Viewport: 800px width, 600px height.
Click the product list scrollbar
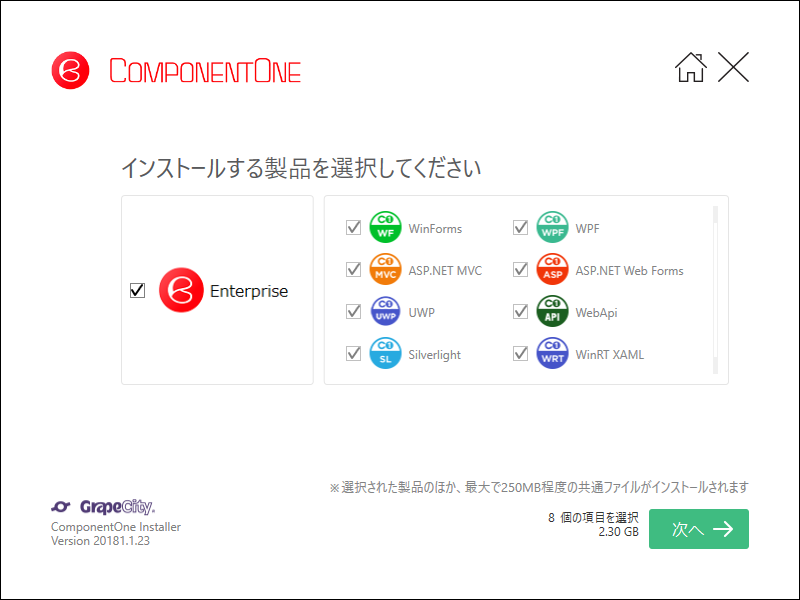[x=715, y=290]
